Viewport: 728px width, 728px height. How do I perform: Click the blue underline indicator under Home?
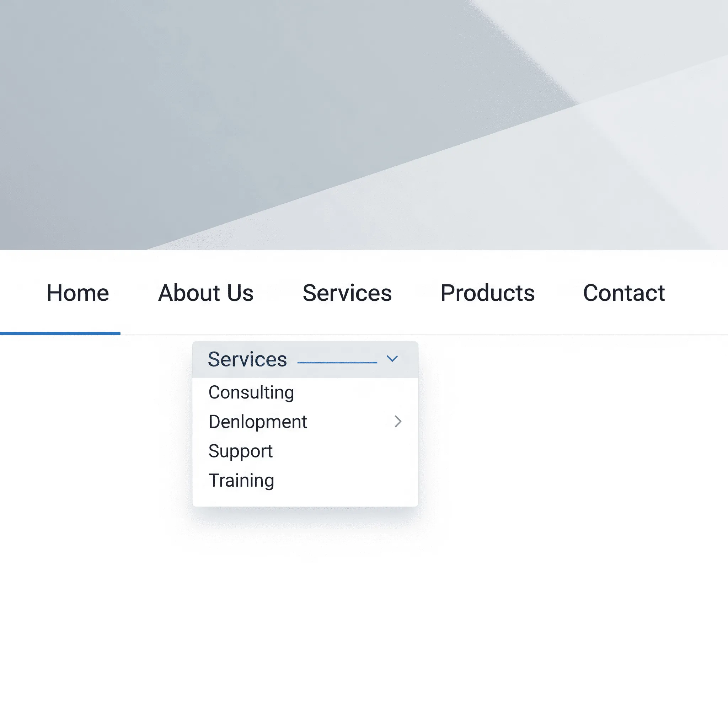coord(61,333)
